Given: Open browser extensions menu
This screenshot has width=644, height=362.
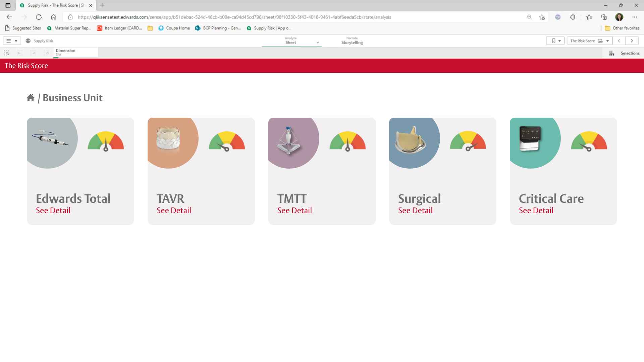Looking at the screenshot, I should (573, 17).
